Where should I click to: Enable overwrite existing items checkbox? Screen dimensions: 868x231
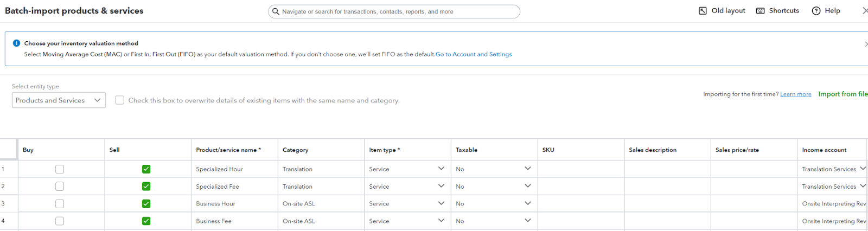[120, 100]
